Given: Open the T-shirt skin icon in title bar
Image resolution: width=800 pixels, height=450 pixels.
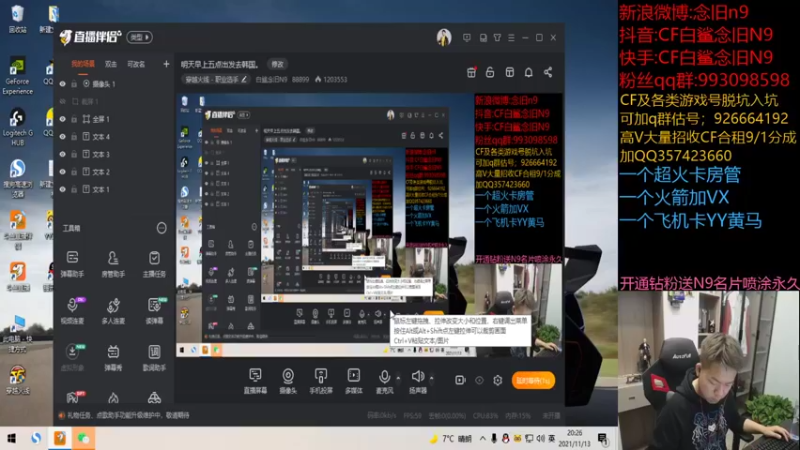Looking at the screenshot, I should tap(497, 38).
